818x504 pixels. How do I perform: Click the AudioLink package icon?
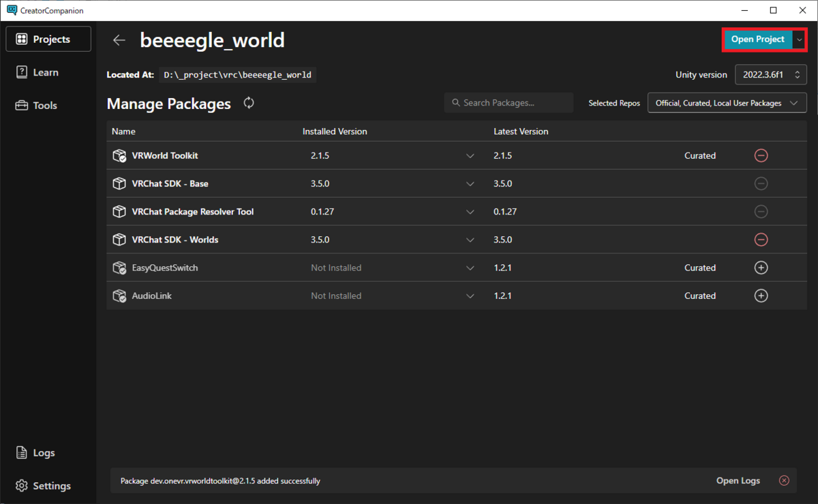(x=119, y=296)
